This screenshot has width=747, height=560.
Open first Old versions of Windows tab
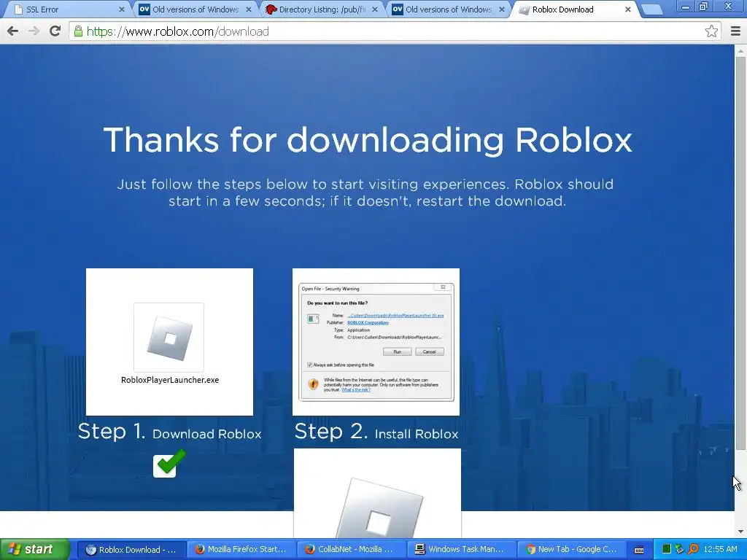(196, 9)
